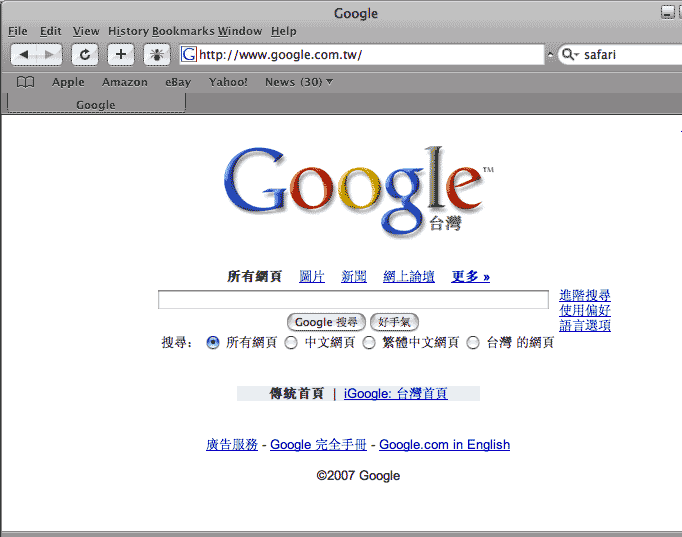Image resolution: width=682 pixels, height=537 pixels.
Task: Open the Yahoo! bookmark
Action: (228, 82)
